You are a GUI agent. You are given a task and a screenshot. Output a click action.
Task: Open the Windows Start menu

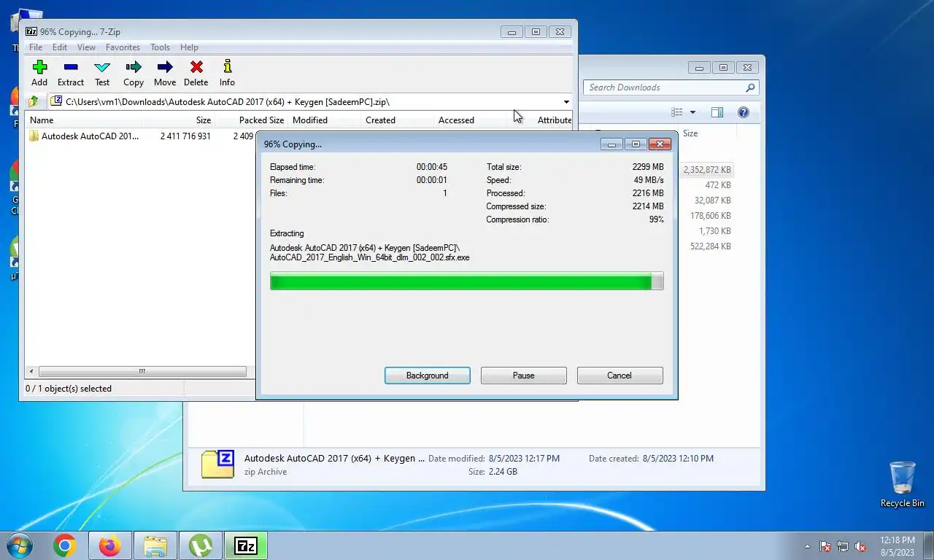pos(19,545)
